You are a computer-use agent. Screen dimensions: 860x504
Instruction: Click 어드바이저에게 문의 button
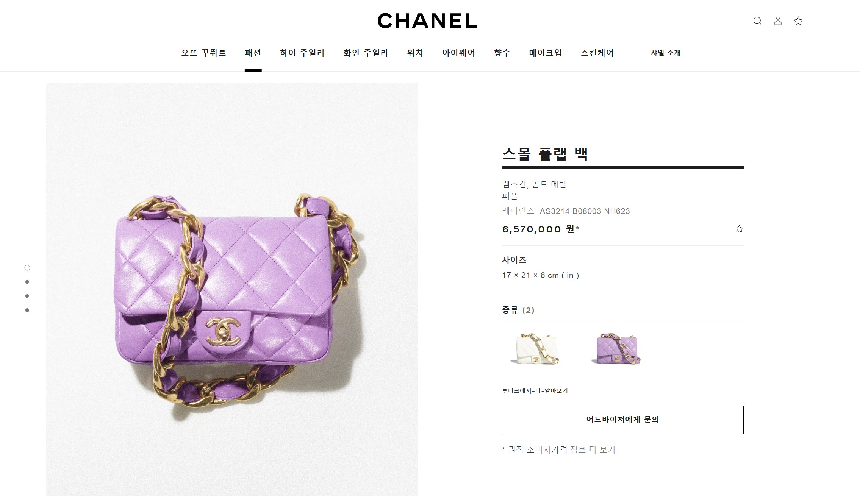[622, 420]
